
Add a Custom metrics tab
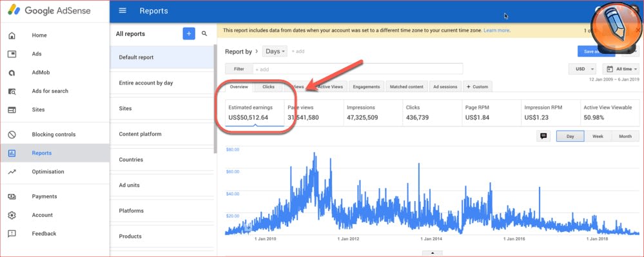478,86
